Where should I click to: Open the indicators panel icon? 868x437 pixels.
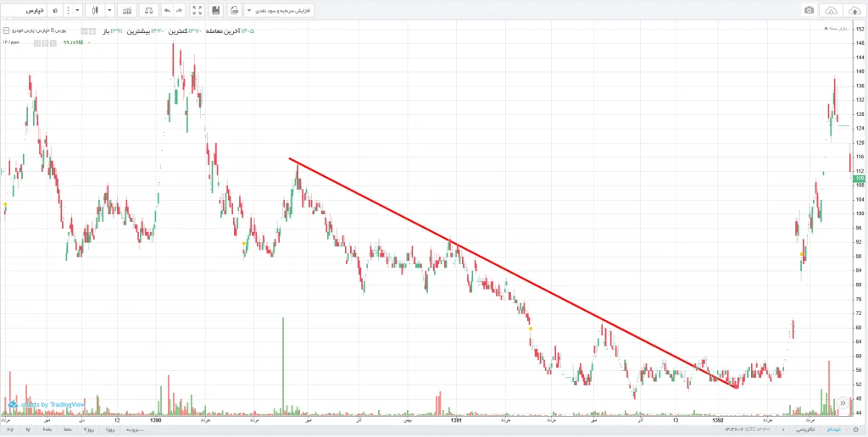point(127,10)
